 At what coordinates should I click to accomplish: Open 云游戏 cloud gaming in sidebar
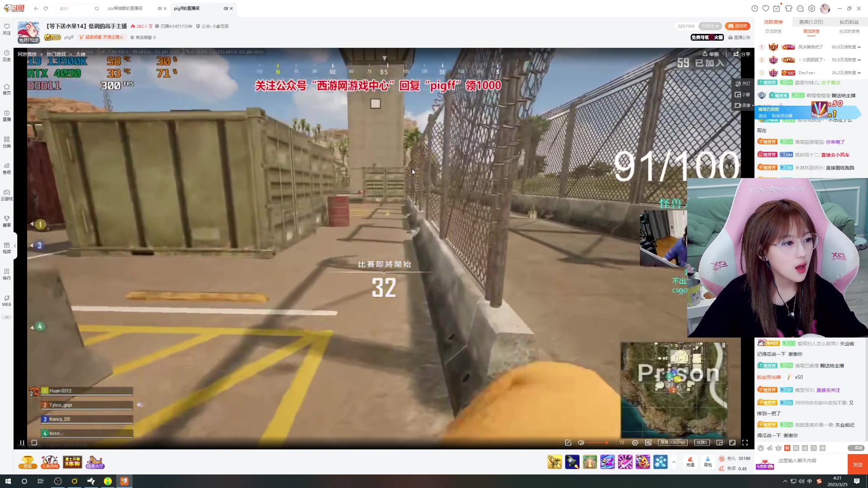coord(7,195)
